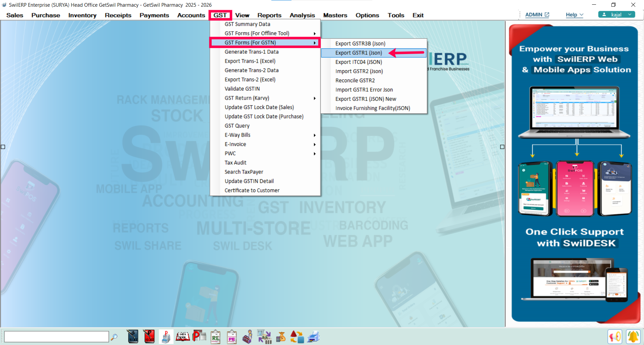
Task: Select Validate GSTIN
Action: coord(265,89)
